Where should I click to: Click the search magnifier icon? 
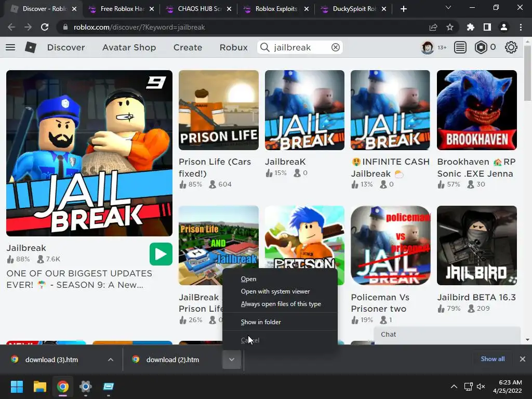click(264, 47)
